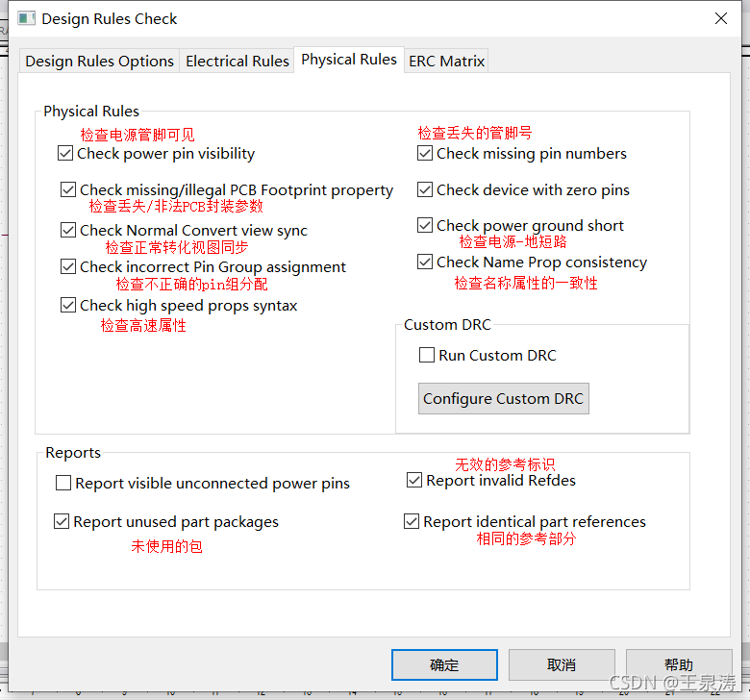The height and width of the screenshot is (700, 750).
Task: Uncheck Check high speed props syntax
Action: tap(68, 305)
